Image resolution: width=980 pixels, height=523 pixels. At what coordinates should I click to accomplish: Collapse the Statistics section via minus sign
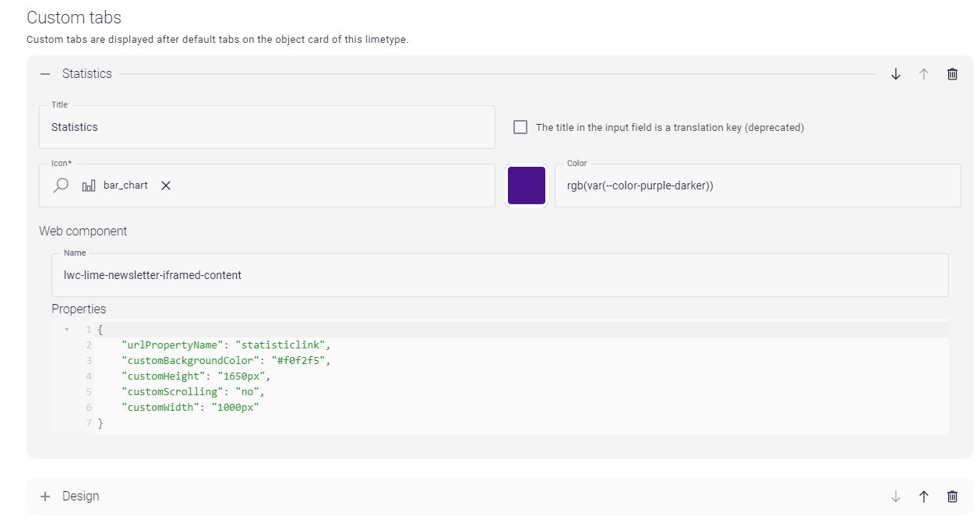45,73
